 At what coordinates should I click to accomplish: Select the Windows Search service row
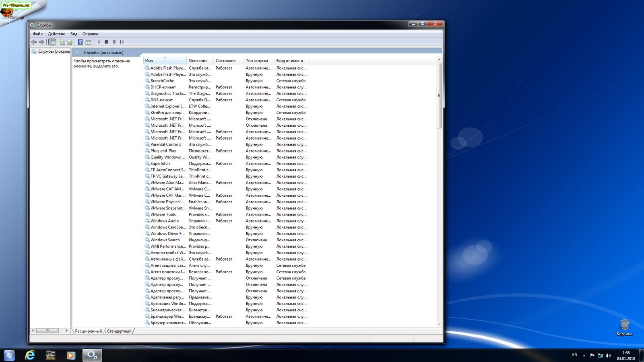click(165, 240)
